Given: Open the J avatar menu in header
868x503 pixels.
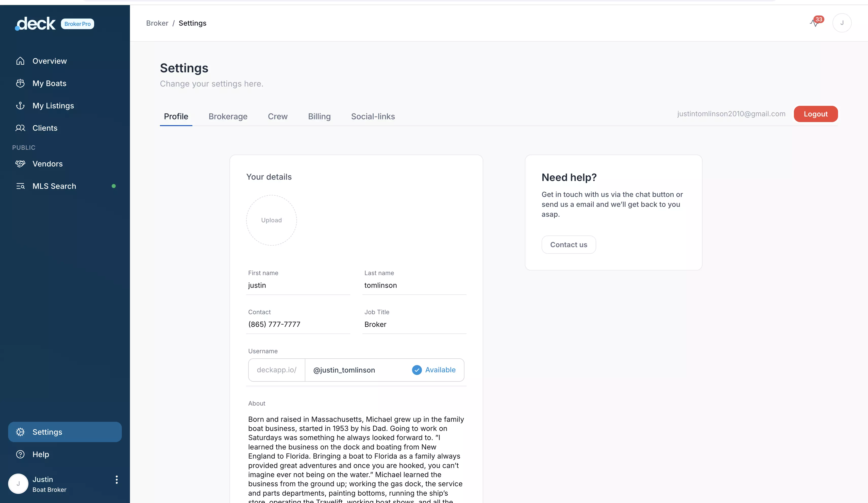Looking at the screenshot, I should 842,23.
